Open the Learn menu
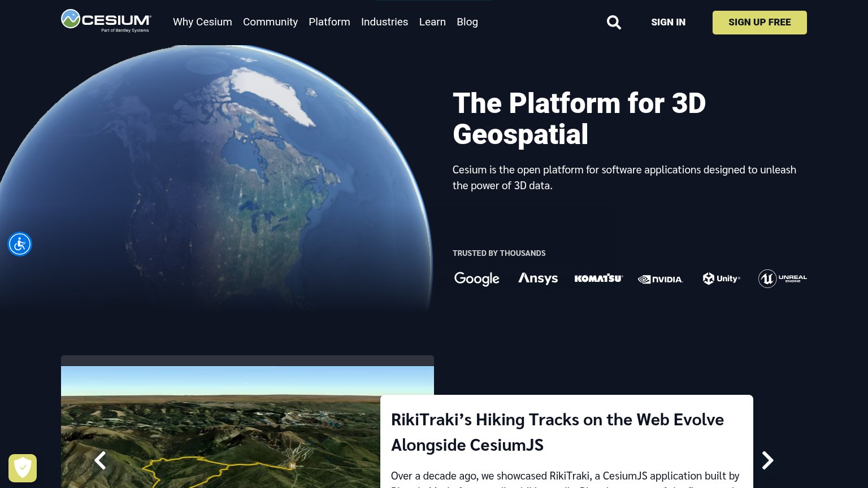Image resolution: width=868 pixels, height=488 pixels. (432, 22)
